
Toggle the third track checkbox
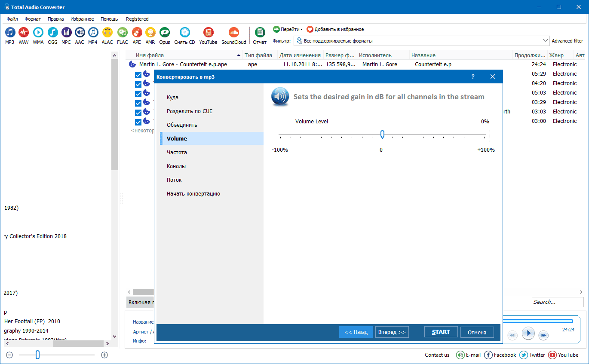tap(138, 94)
